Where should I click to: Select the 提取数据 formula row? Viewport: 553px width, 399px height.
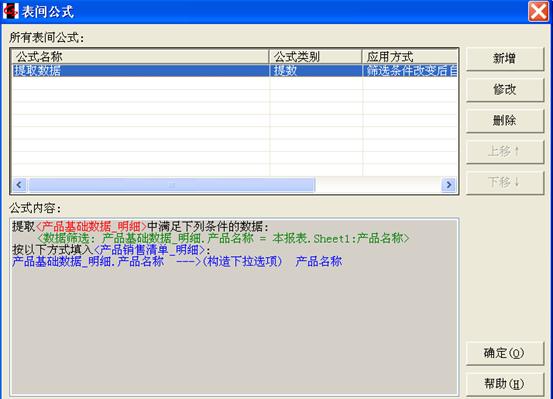(x=235, y=71)
